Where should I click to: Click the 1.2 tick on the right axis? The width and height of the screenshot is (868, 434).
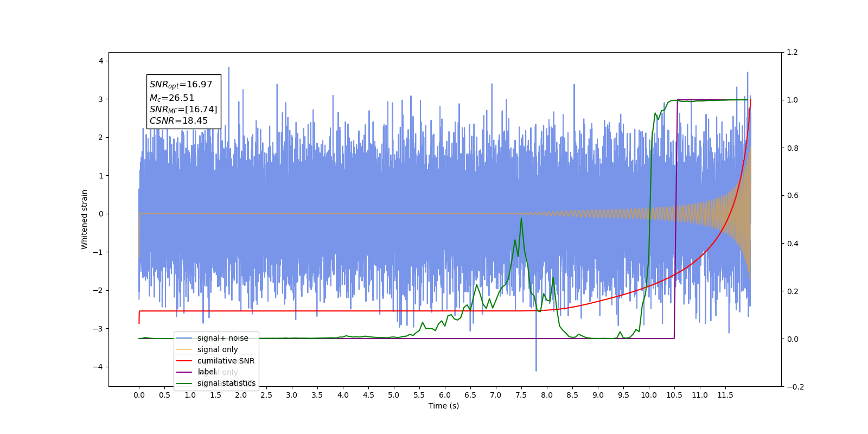click(x=793, y=52)
